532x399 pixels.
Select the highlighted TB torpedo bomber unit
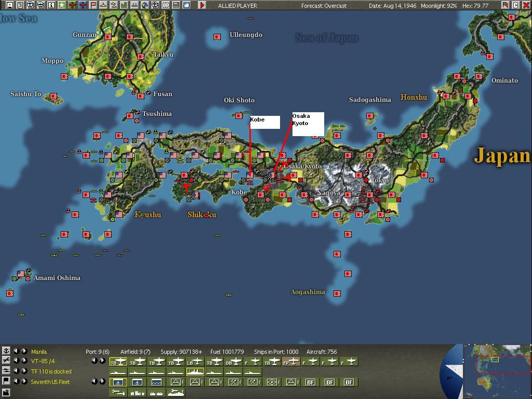coord(118,362)
